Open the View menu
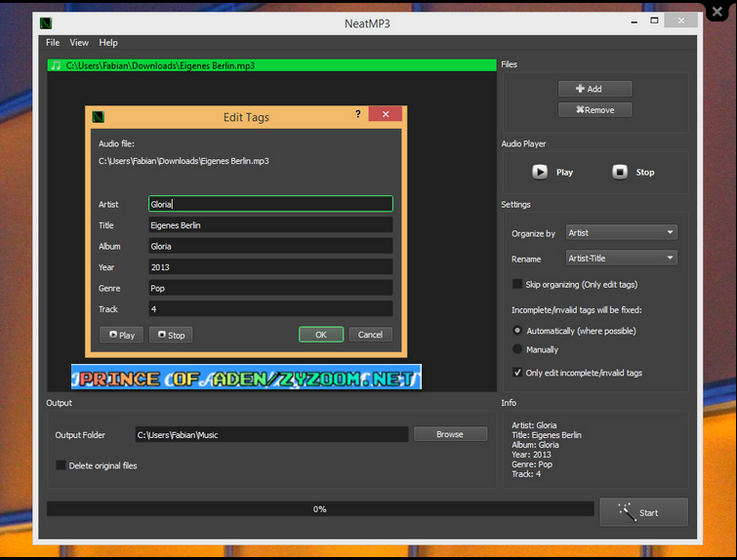The height and width of the screenshot is (560, 737). 79,43
